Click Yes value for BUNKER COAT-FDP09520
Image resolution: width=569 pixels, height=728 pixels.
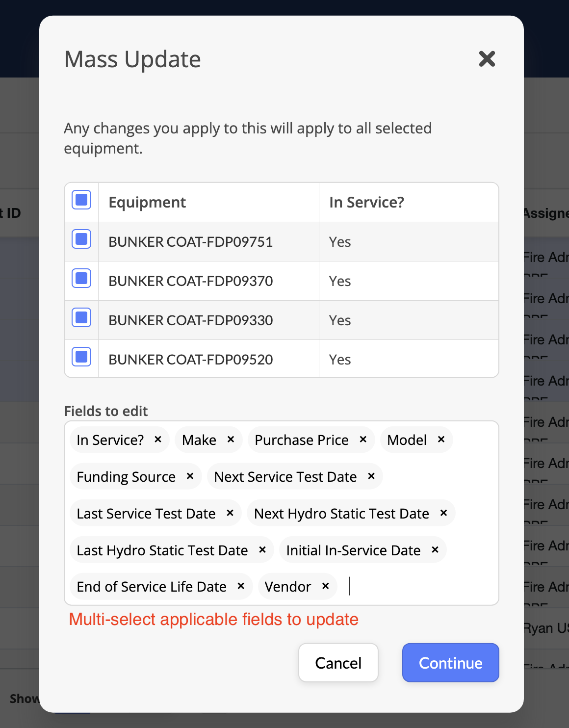point(340,360)
